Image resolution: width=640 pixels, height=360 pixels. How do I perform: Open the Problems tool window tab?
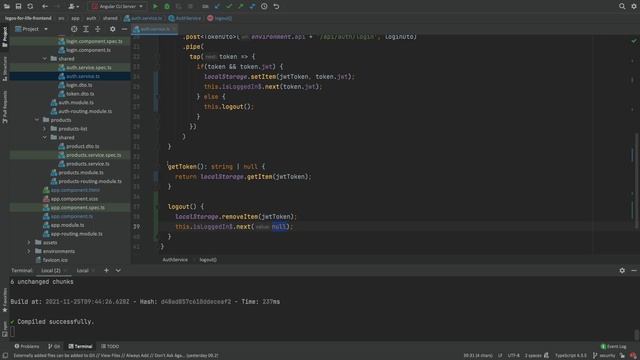[27, 346]
